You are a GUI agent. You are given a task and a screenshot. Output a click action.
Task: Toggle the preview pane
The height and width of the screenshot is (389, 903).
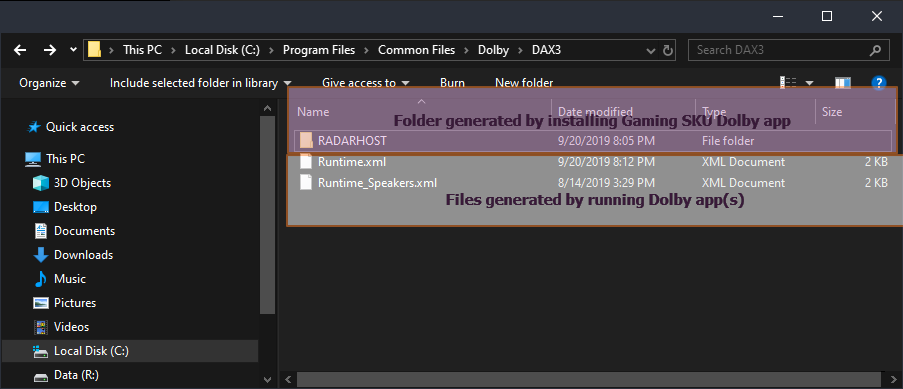click(843, 83)
